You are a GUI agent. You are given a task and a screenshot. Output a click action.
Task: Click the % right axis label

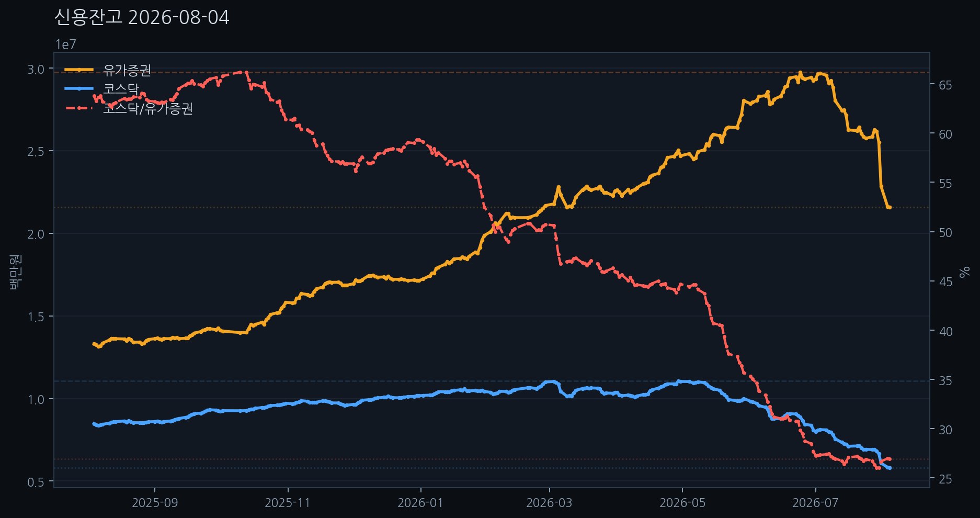click(964, 271)
